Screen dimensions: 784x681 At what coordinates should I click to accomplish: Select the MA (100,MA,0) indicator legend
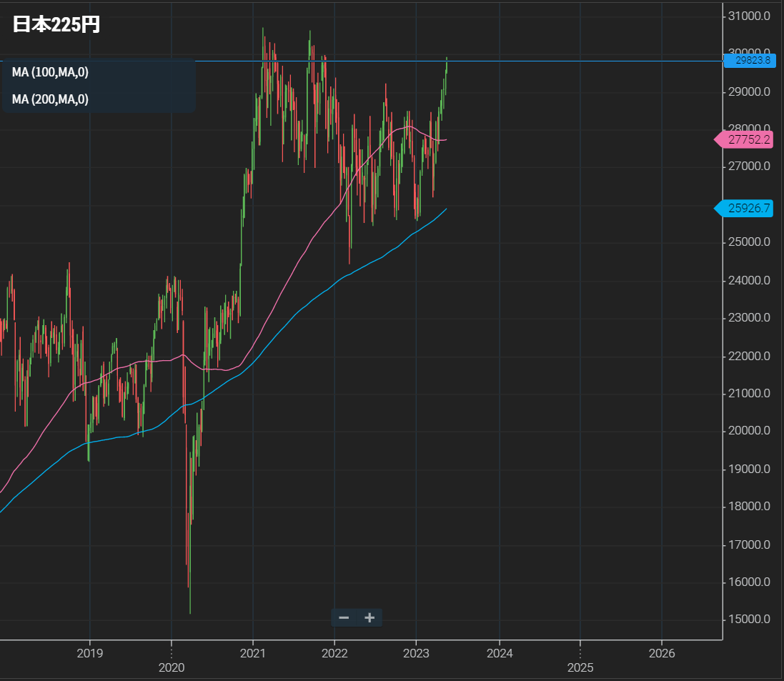50,72
